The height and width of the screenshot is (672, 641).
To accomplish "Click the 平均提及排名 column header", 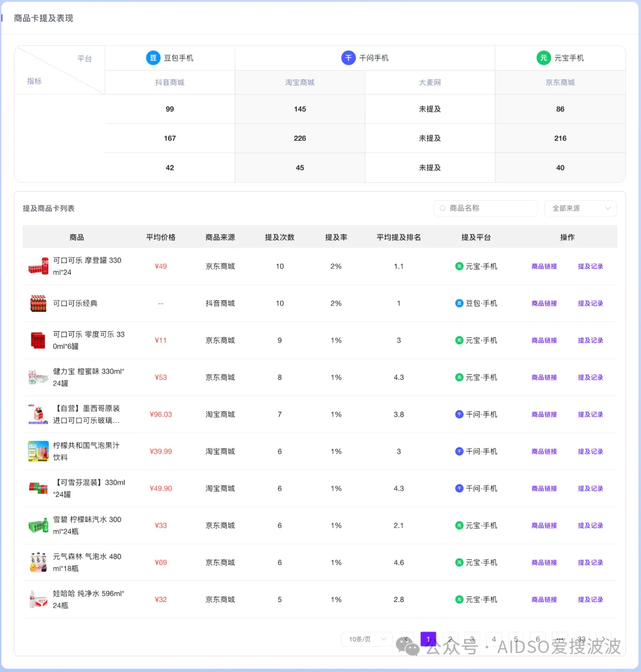I will point(398,237).
